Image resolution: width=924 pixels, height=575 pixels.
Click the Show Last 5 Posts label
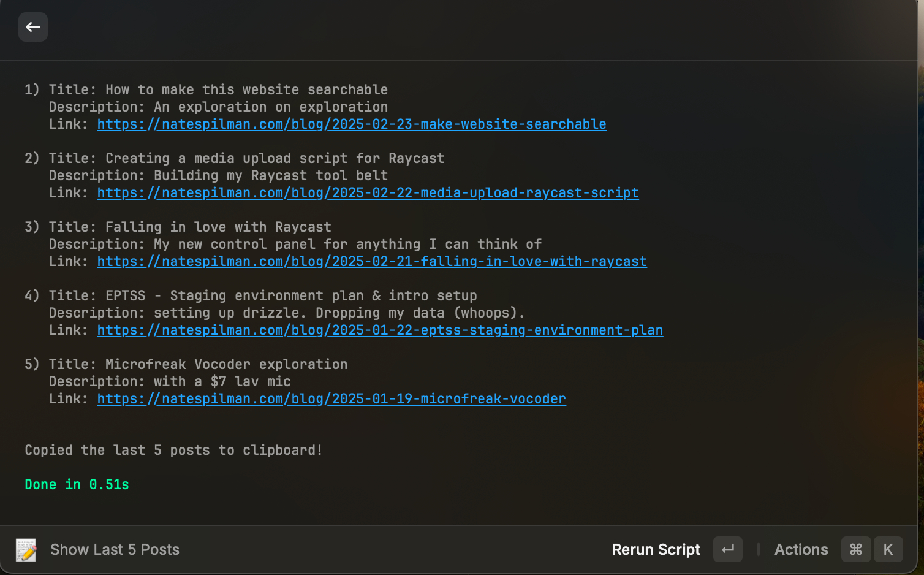(x=115, y=550)
